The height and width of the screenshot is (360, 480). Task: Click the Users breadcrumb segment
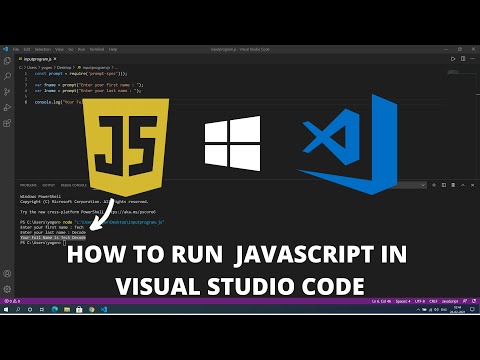point(32,67)
